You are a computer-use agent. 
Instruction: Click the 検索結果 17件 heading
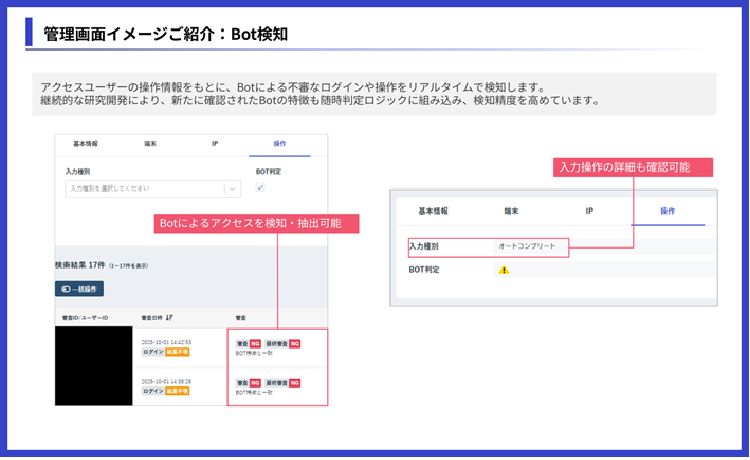click(80, 265)
